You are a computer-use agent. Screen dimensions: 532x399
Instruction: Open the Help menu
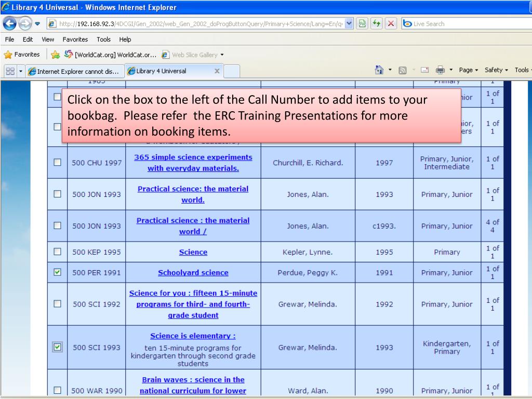click(125, 39)
